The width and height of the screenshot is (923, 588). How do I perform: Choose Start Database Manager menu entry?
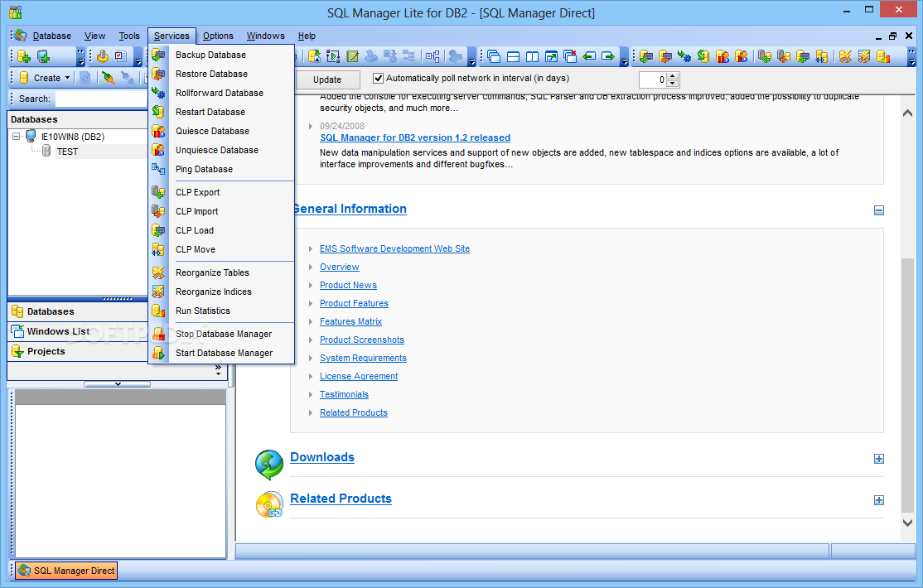[x=222, y=353]
